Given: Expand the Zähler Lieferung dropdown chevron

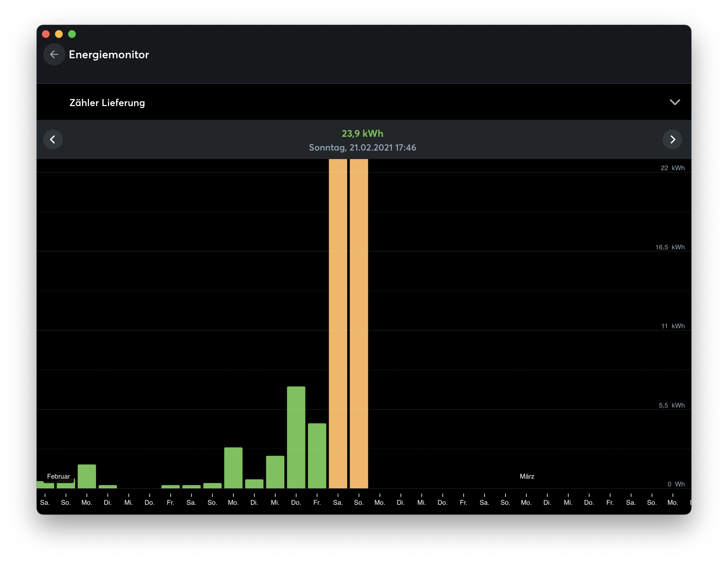Looking at the screenshot, I should point(675,102).
